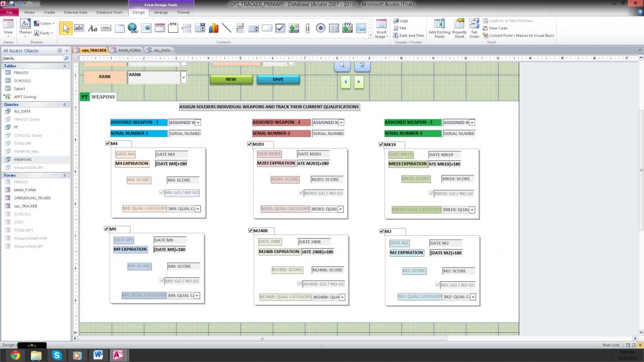
Task: Switch to the MAIN_FORM document tab
Action: 126,50
